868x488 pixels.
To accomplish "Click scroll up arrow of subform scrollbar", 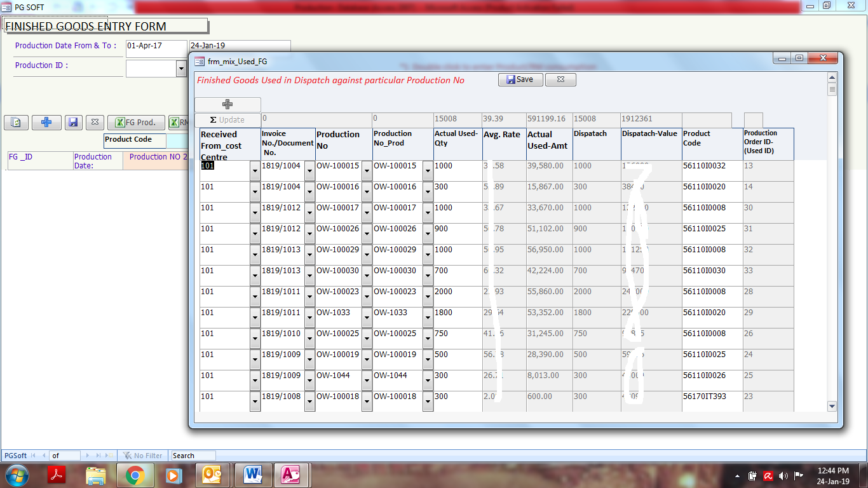I will tap(832, 78).
